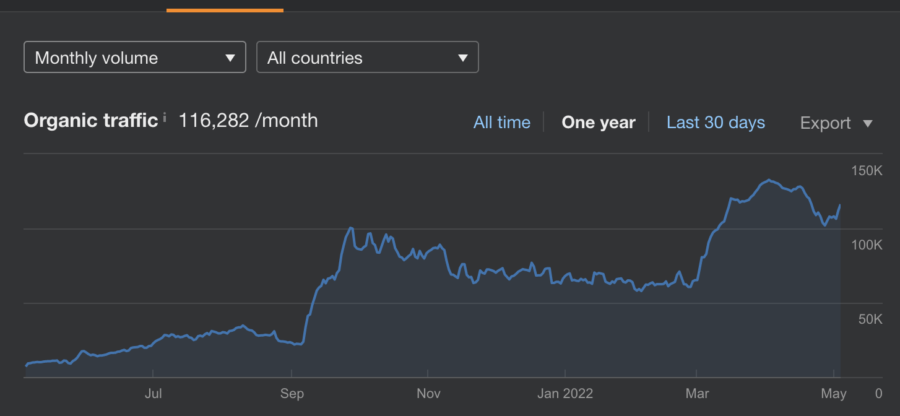Click the Jul label on the x-axis
This screenshot has height=416, width=900.
point(154,393)
